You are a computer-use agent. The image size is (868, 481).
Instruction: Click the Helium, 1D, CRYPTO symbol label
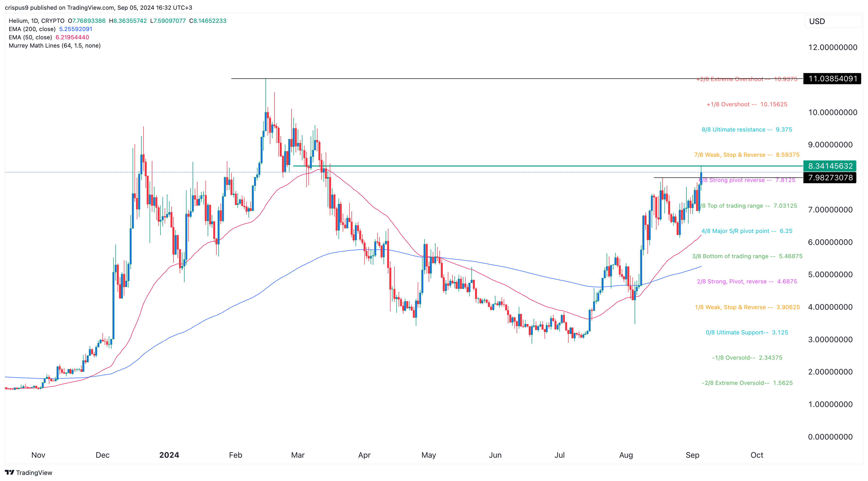tap(36, 21)
